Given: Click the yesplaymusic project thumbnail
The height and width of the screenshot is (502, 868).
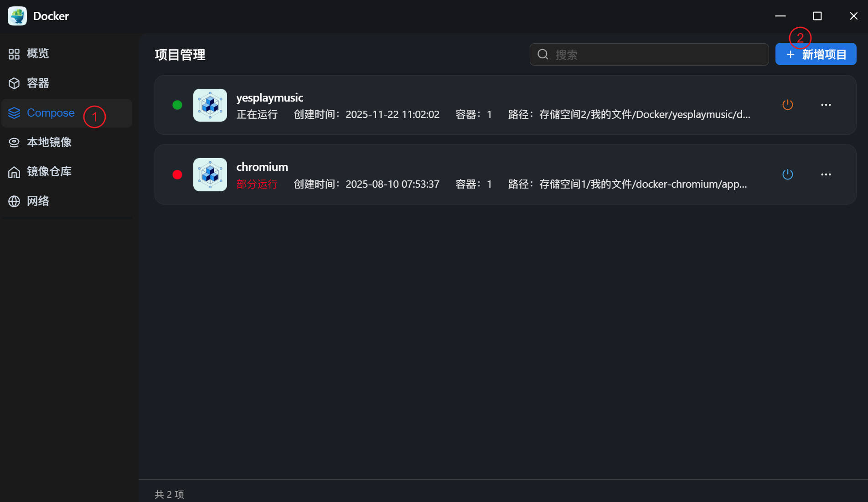Looking at the screenshot, I should click(x=210, y=105).
